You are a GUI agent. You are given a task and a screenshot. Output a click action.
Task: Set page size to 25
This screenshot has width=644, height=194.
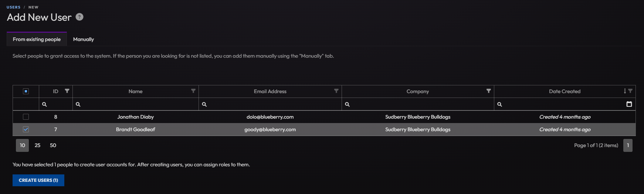37,145
